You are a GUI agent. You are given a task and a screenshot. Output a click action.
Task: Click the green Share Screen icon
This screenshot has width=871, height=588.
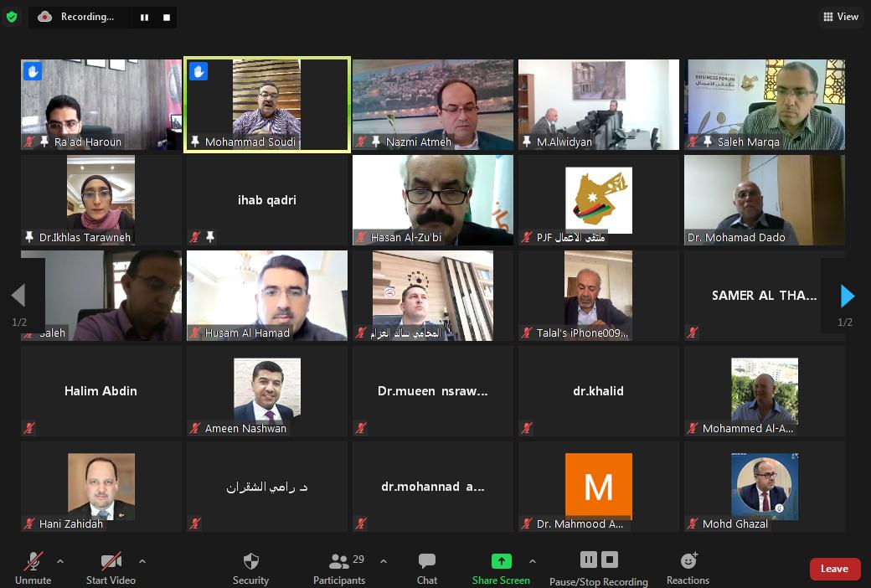pos(501,561)
